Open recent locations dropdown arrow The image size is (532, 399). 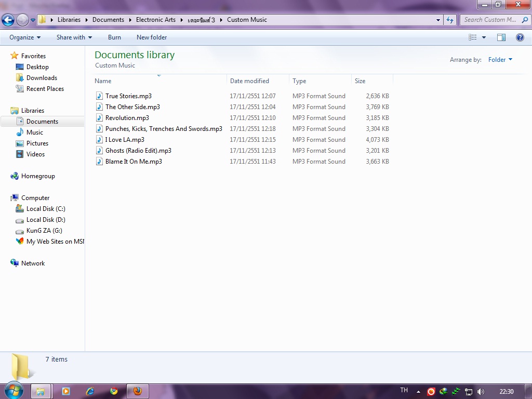[x=33, y=20]
